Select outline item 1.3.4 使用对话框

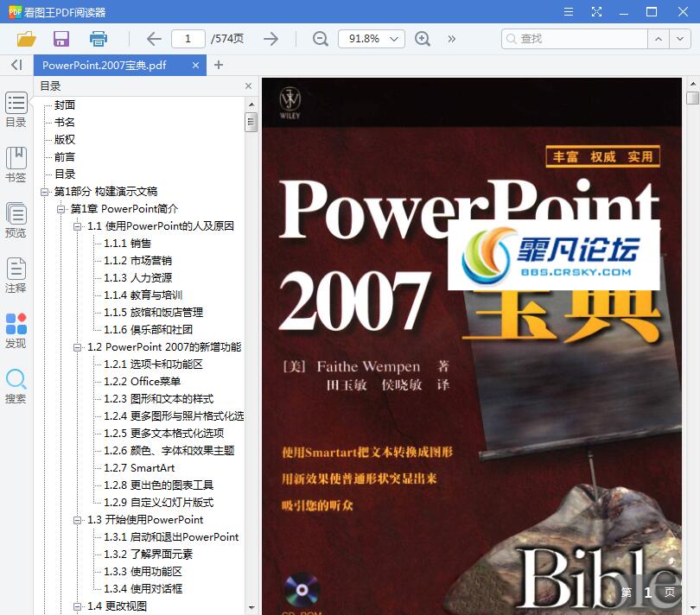pos(143,589)
